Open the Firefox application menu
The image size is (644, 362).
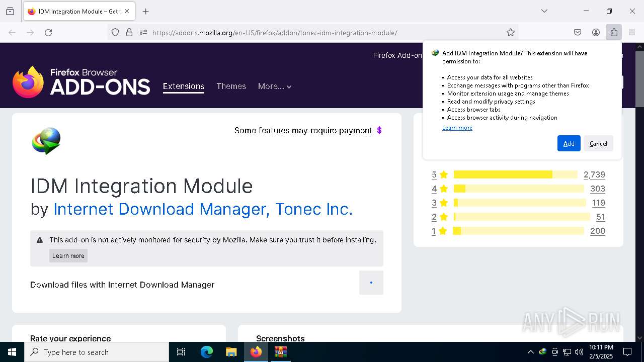(632, 33)
